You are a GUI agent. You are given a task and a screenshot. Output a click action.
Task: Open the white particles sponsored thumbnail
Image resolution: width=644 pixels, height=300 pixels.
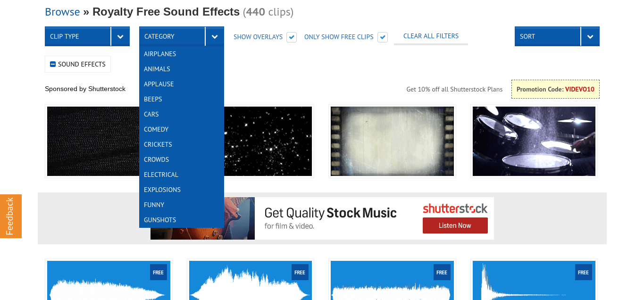(x=268, y=141)
